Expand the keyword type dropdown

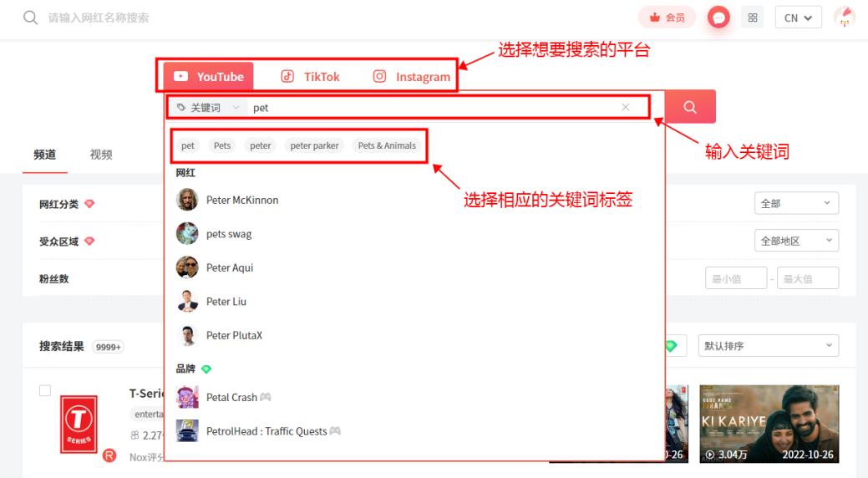[x=208, y=108]
